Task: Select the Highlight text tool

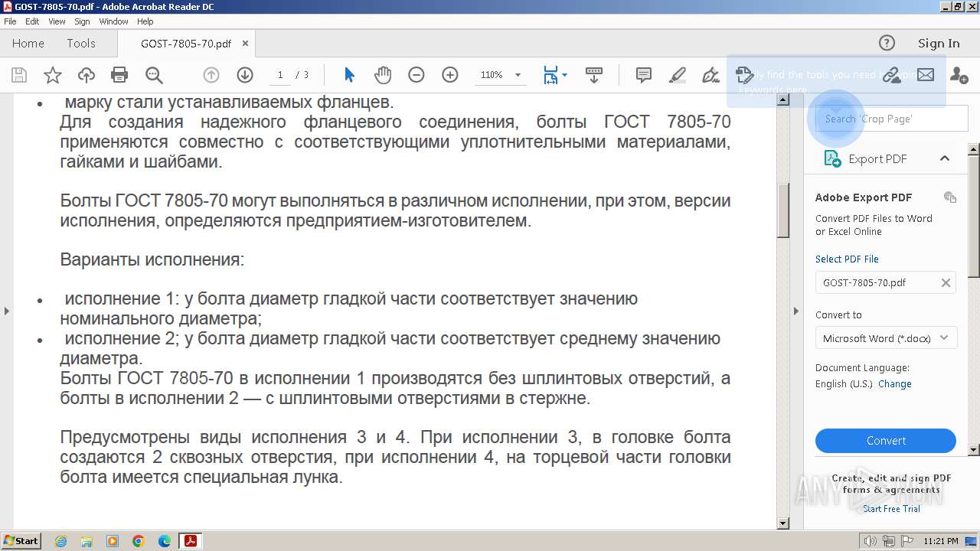Action: (678, 75)
